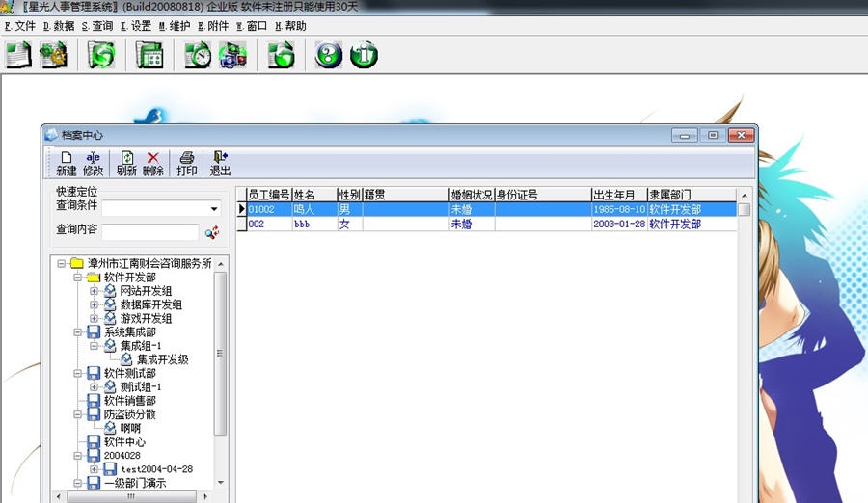Image resolution: width=868 pixels, height=503 pixels.
Task: Click the search icon beside 查询内容
Action: pyautogui.click(x=212, y=232)
